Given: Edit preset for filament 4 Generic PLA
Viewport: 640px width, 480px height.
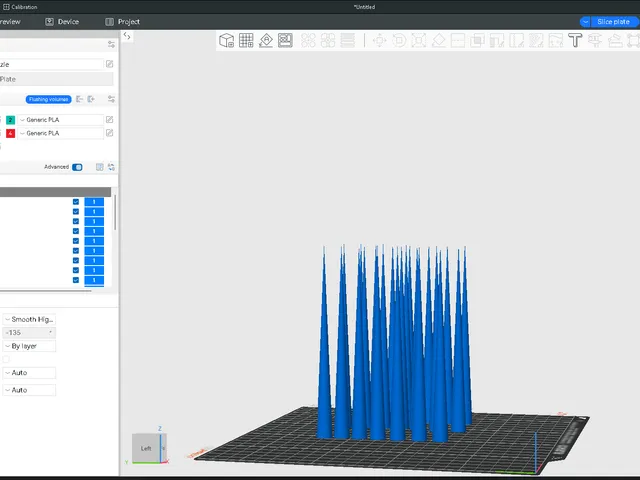Looking at the screenshot, I should point(109,133).
